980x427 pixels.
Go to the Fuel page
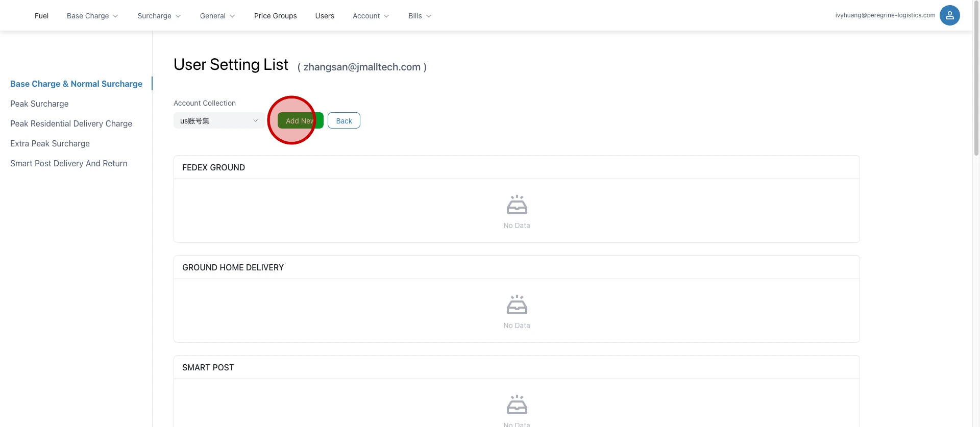pyautogui.click(x=41, y=16)
